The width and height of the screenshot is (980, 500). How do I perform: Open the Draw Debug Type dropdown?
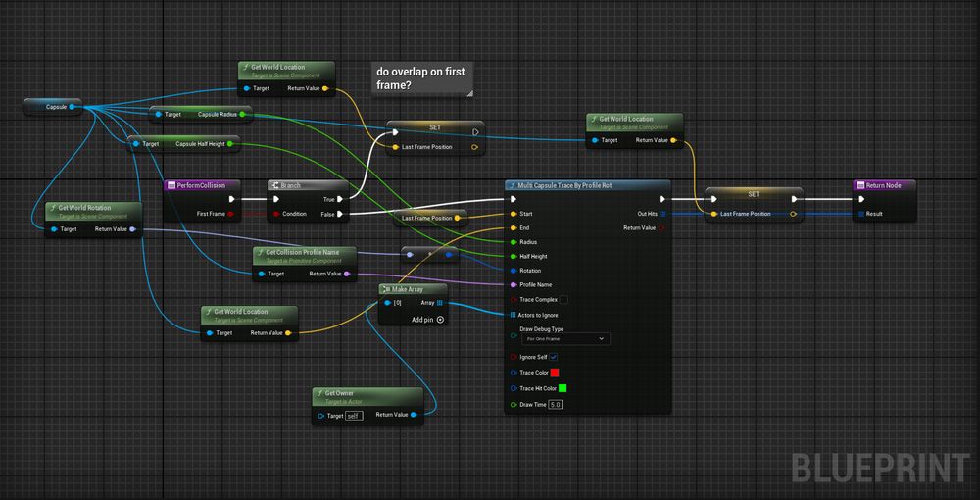pos(566,339)
